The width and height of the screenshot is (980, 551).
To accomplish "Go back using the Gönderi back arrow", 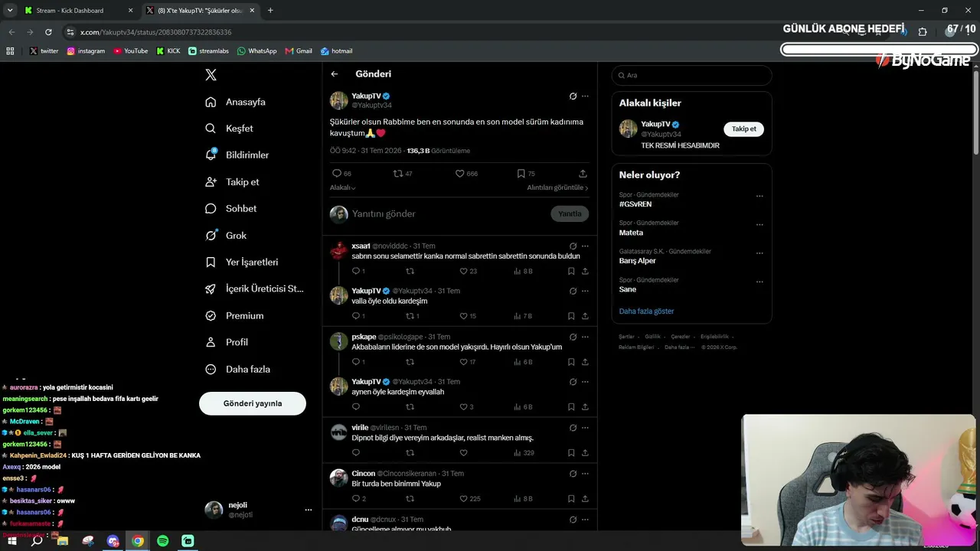I will pos(335,74).
